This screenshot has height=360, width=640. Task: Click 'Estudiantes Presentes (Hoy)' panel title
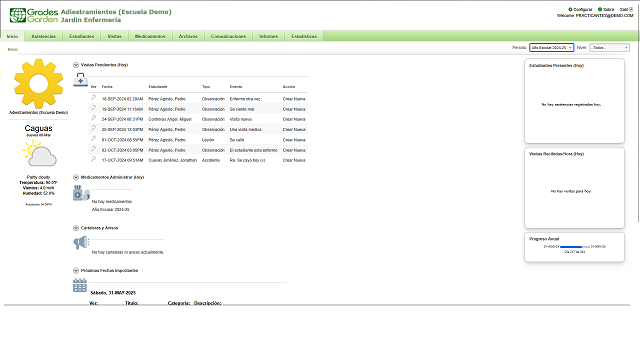click(x=556, y=66)
